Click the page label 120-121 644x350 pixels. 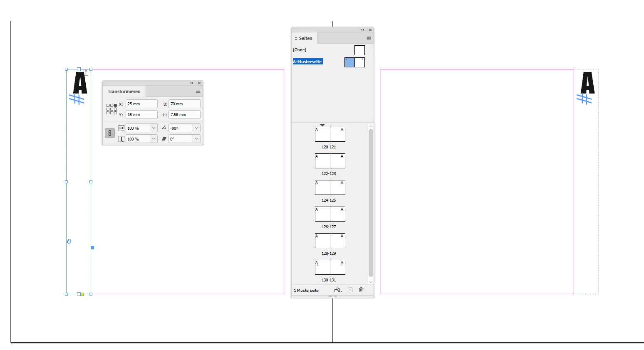tap(329, 147)
